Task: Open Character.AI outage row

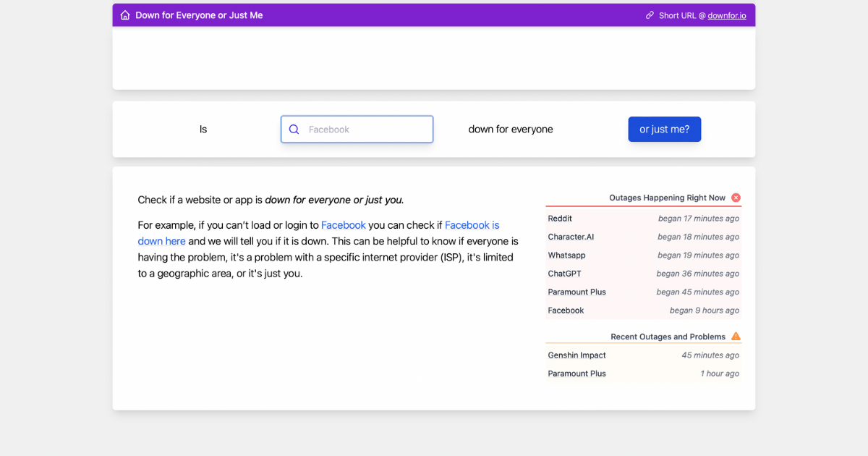Action: tap(644, 237)
